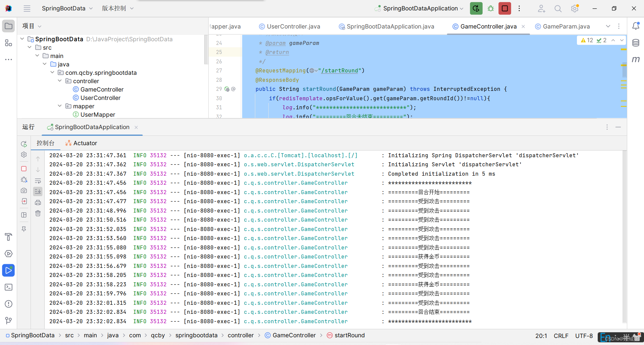Screen dimensions: 644x345
Task: Clear the console output with trash icon
Action: (38, 213)
